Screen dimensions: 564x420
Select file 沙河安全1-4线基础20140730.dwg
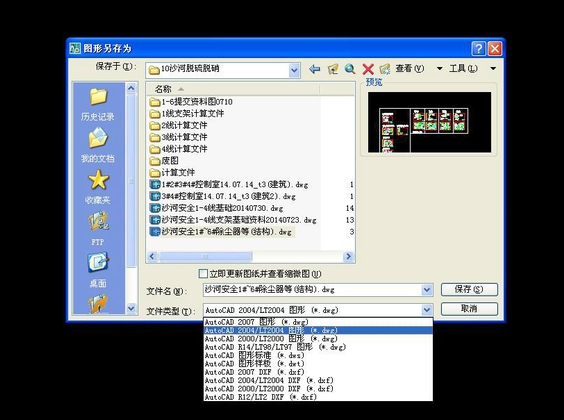point(216,208)
